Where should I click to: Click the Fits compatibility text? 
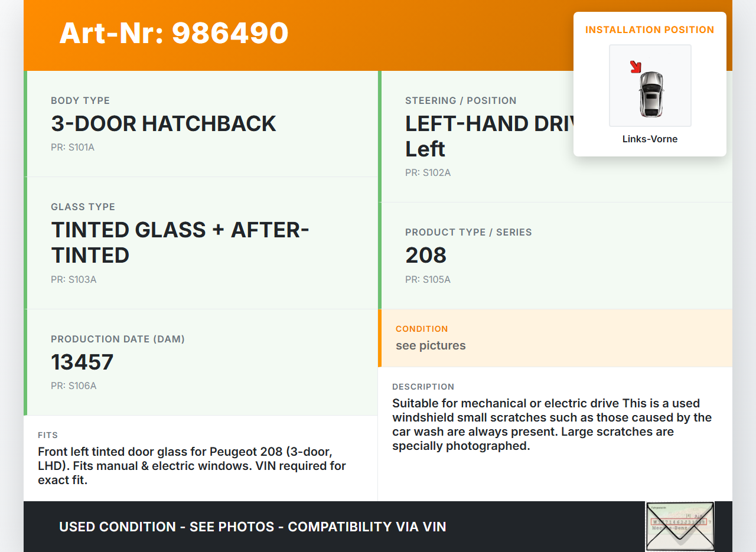[x=192, y=466]
